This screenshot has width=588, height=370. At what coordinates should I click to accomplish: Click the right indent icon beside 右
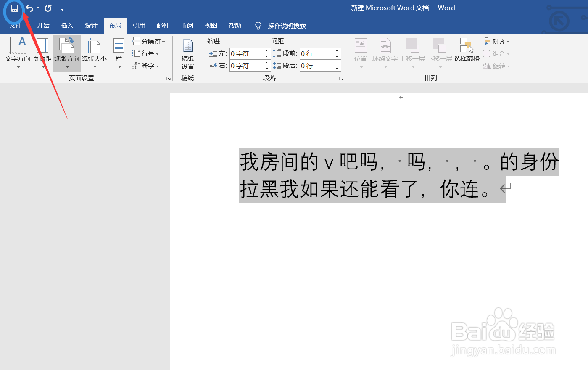click(213, 66)
